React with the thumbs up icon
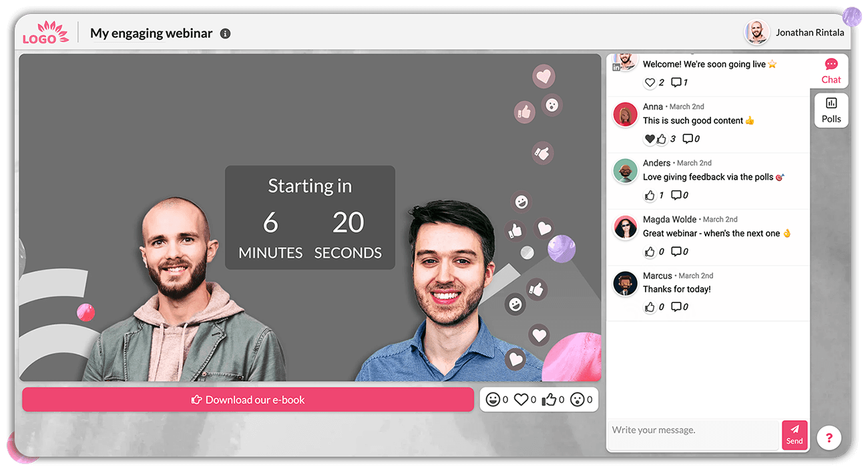 pyautogui.click(x=549, y=399)
